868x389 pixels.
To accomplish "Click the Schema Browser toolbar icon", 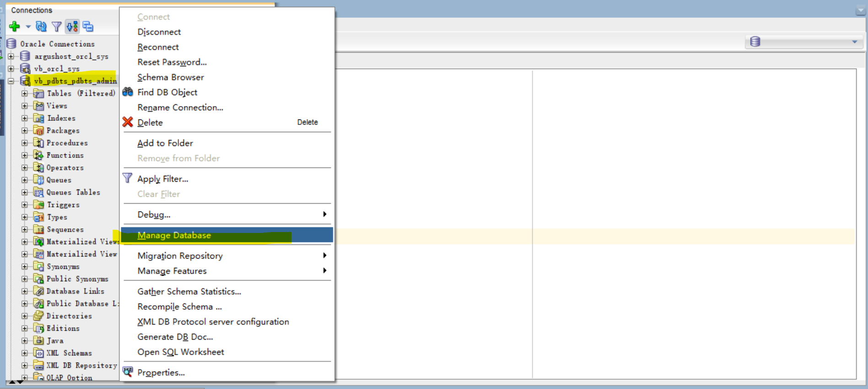I will pyautogui.click(x=72, y=27).
